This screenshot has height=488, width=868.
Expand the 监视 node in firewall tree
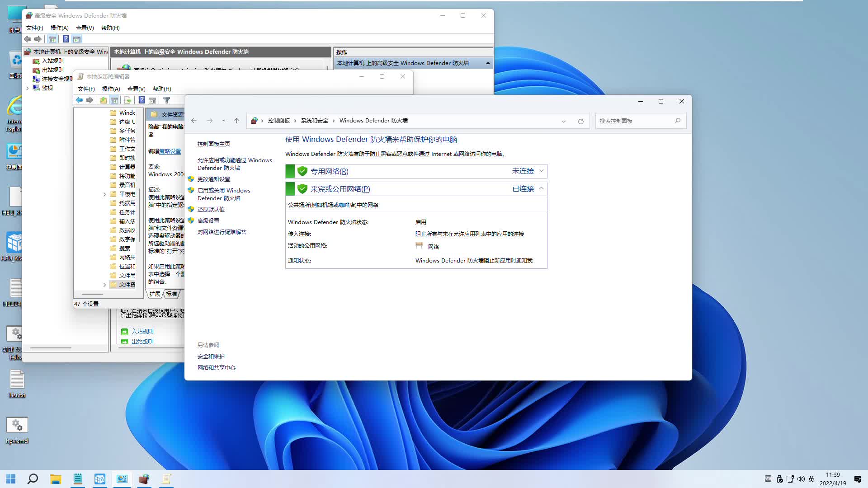pos(28,88)
